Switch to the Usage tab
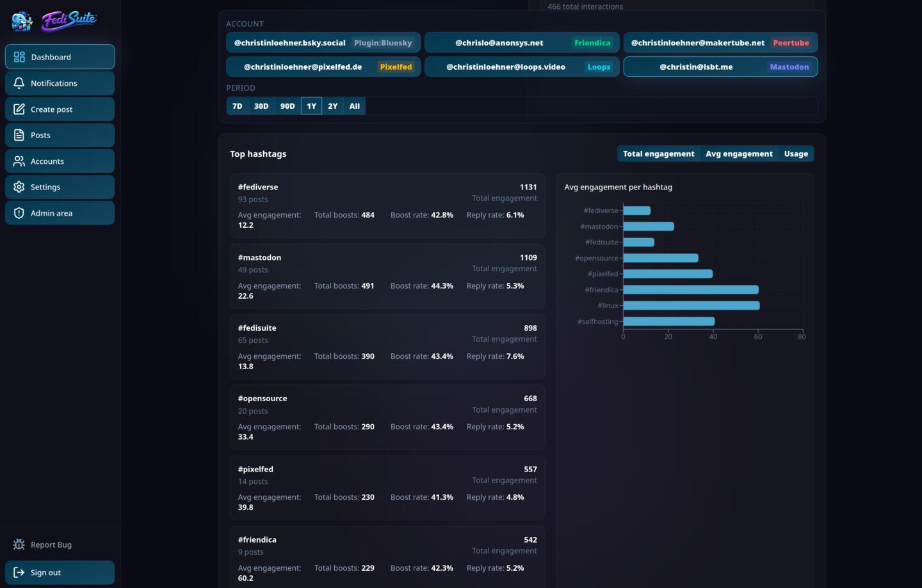Viewport: 922px width, 588px height. (x=796, y=154)
